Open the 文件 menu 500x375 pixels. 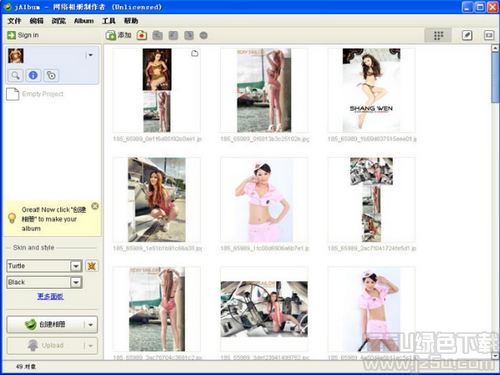coord(14,21)
